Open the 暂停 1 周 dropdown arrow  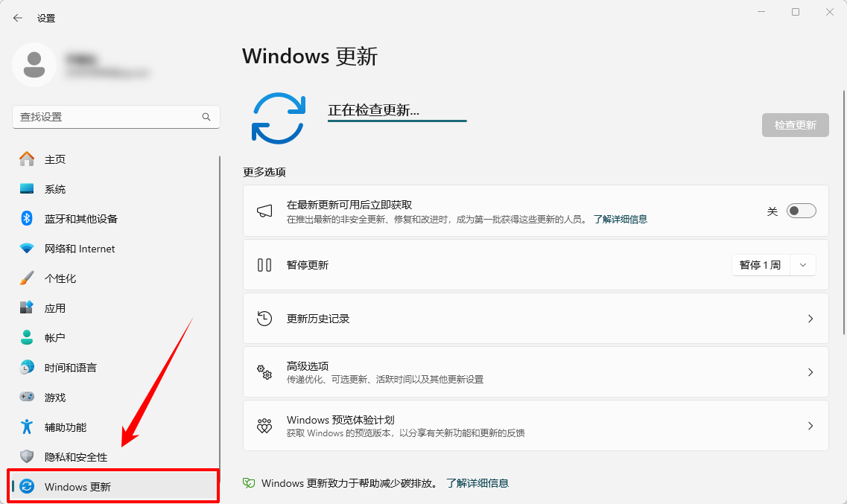point(803,265)
